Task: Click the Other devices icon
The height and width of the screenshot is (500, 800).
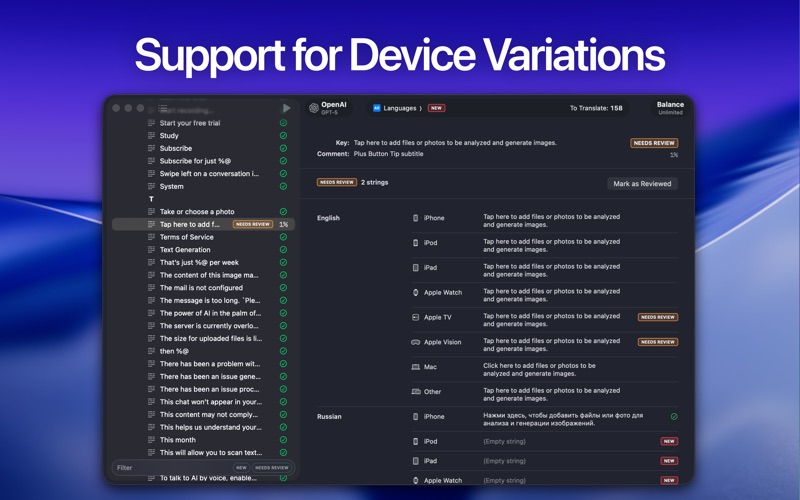Action: tap(416, 392)
